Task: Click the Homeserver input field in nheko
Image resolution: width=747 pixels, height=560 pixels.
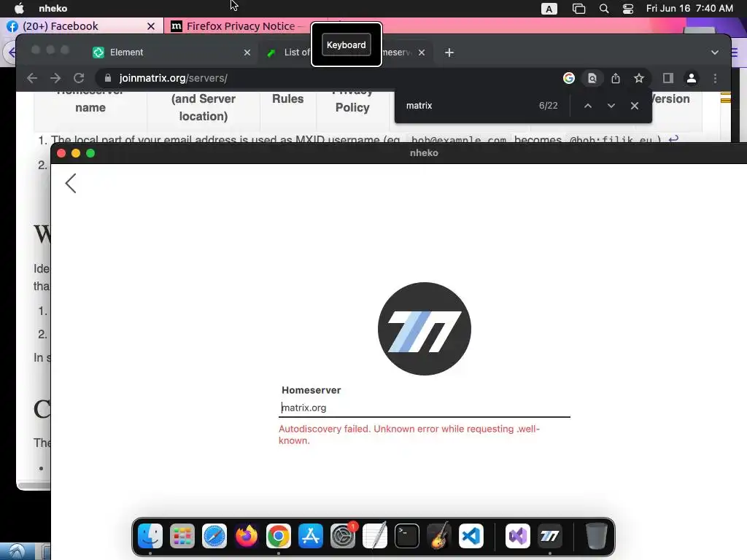Action: click(424, 408)
